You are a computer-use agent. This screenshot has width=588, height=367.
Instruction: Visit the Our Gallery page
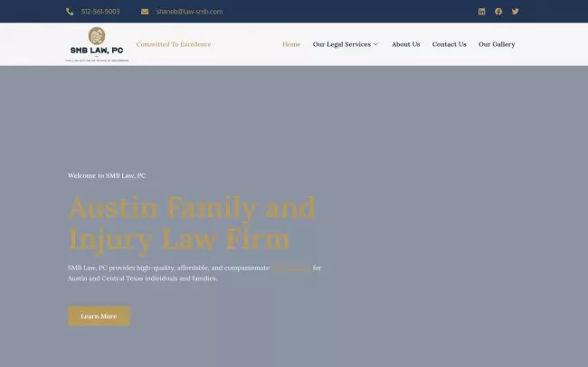coord(497,44)
